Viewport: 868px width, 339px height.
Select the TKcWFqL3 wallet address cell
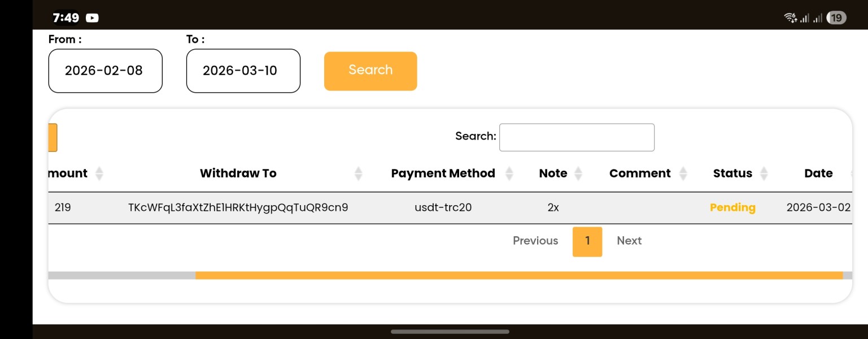pos(238,207)
